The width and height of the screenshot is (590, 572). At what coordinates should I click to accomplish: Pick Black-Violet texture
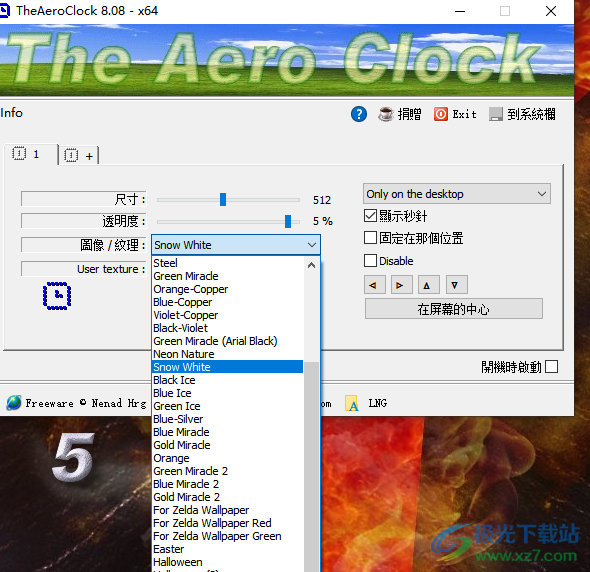228,328
